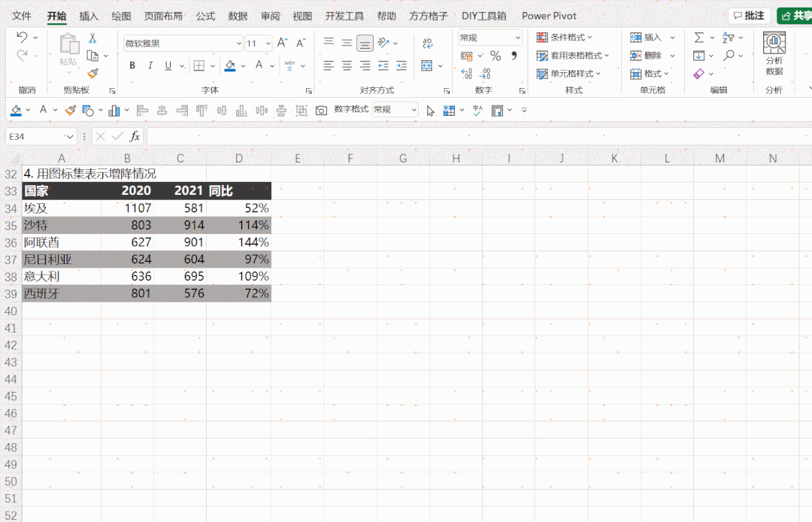Toggle bottom vertical alignment
812x522 pixels.
(365, 43)
